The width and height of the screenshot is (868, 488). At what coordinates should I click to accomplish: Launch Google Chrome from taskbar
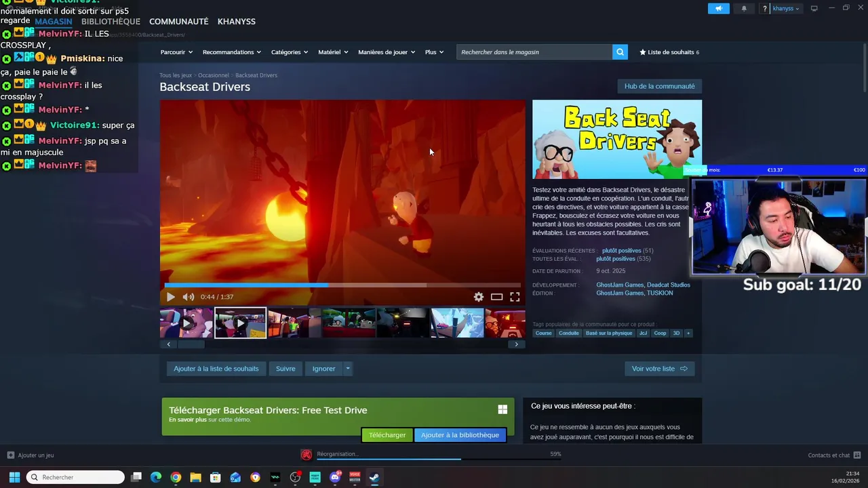pos(176,477)
